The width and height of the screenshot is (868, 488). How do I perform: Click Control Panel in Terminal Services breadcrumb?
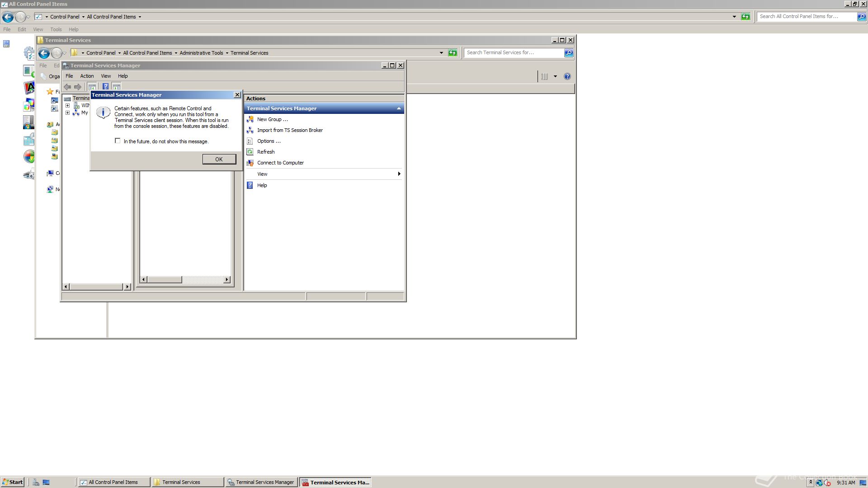(x=101, y=53)
